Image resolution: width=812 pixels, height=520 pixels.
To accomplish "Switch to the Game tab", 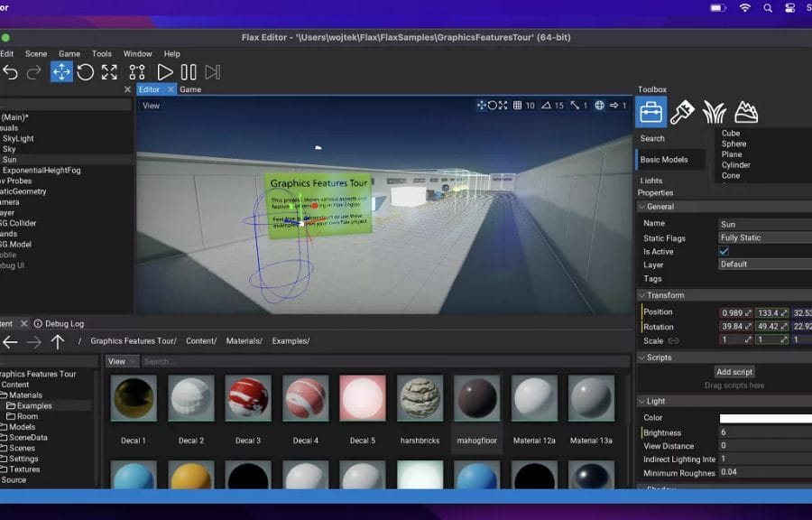I will click(x=190, y=89).
